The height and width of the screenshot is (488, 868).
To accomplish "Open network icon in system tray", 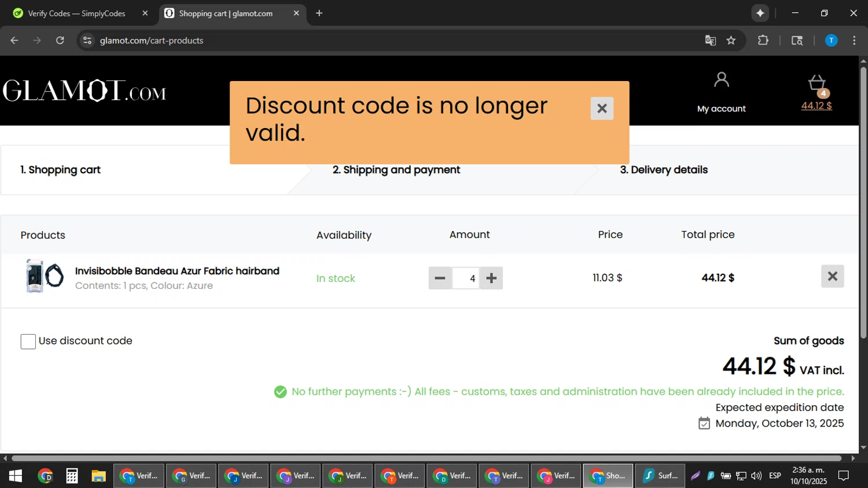I will pyautogui.click(x=741, y=476).
